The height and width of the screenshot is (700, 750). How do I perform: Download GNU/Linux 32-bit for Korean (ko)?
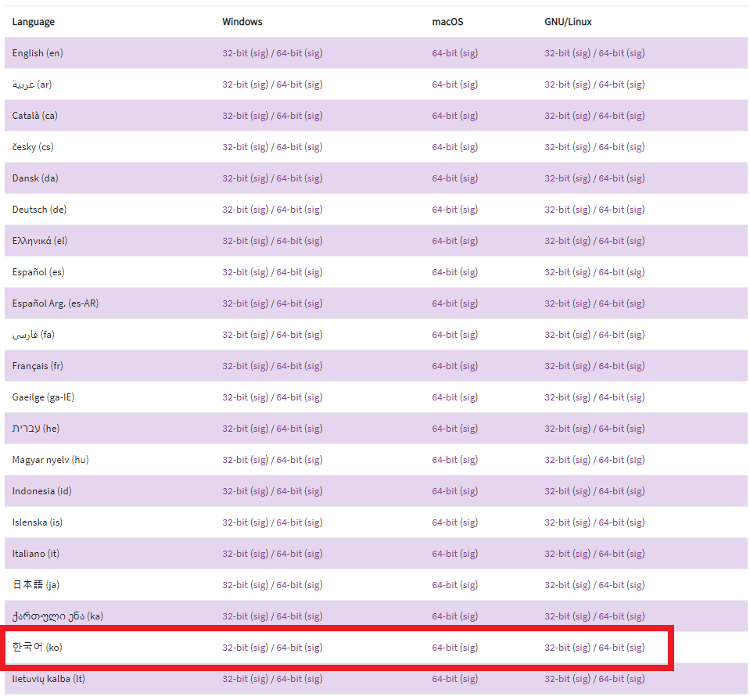558,647
